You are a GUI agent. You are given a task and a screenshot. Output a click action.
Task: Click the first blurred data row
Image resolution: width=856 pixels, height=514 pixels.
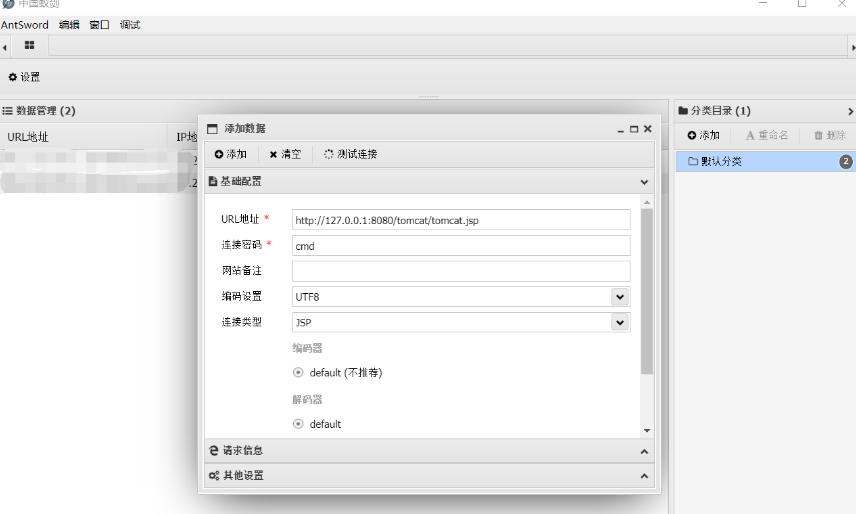98,159
